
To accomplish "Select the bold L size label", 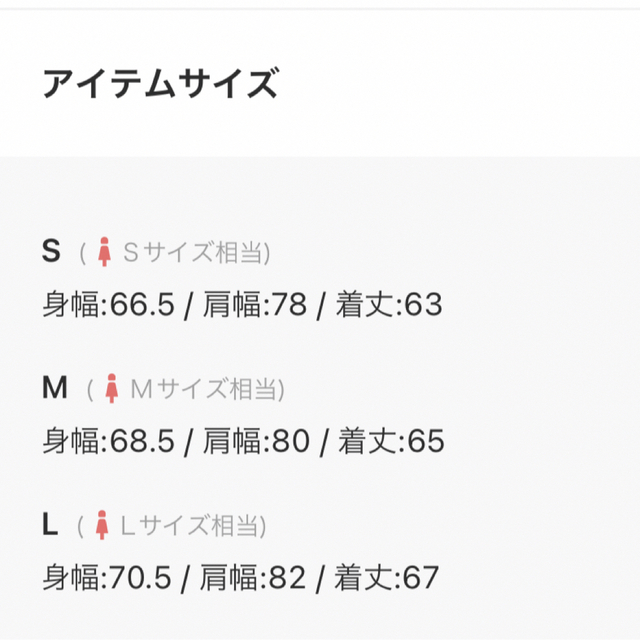I will tap(50, 524).
